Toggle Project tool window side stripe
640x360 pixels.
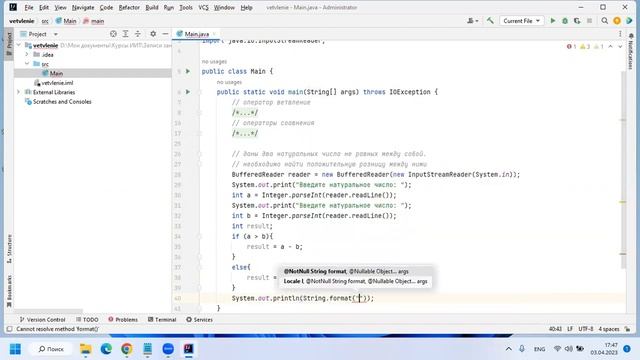tap(9, 44)
